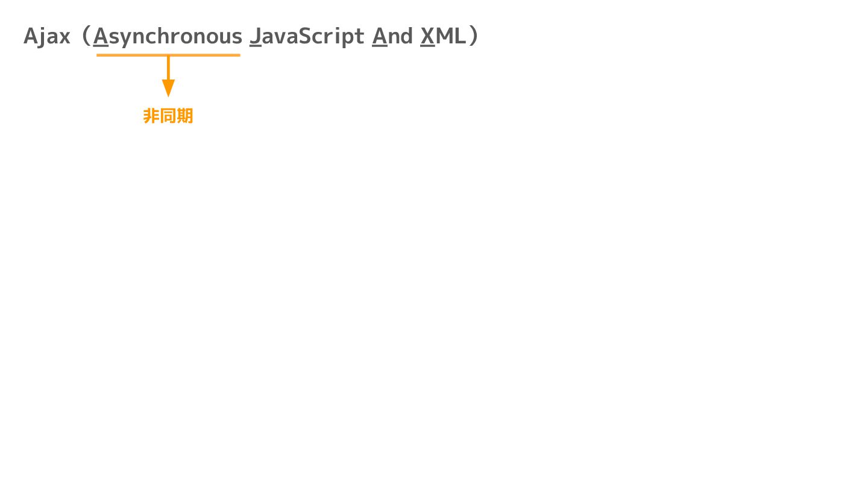Click the 非 character in the orange label
868x488 pixels.
pos(151,116)
